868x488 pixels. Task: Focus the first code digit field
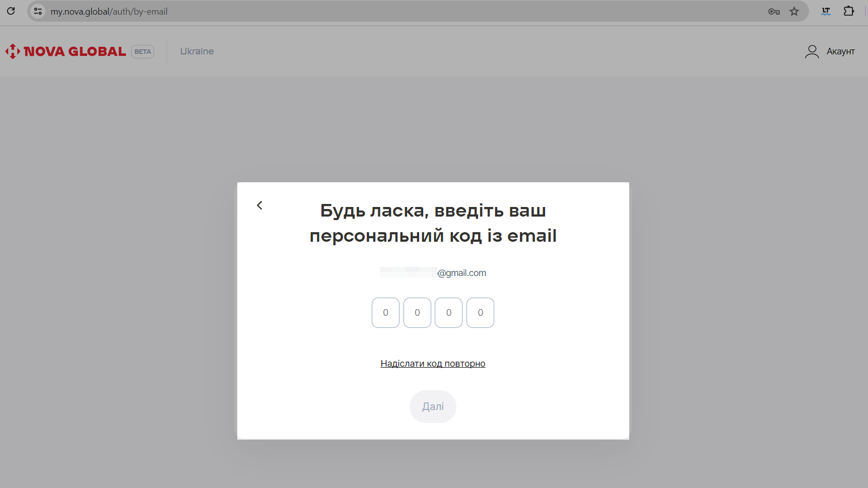pos(385,313)
